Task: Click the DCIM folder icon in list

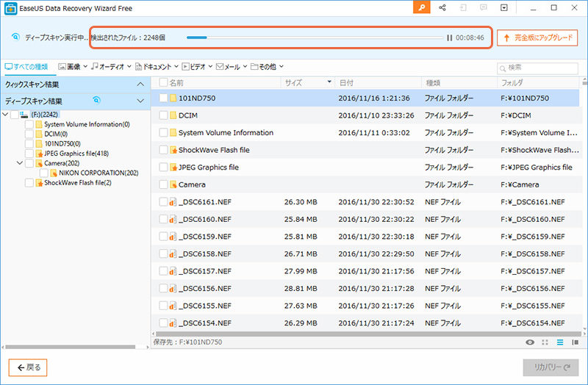Action: [173, 115]
